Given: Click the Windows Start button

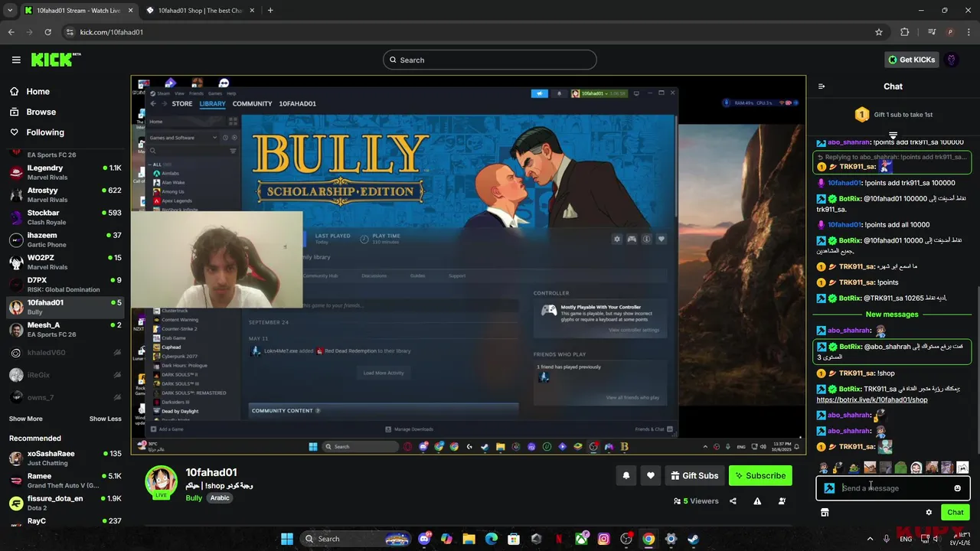Looking at the screenshot, I should (287, 539).
